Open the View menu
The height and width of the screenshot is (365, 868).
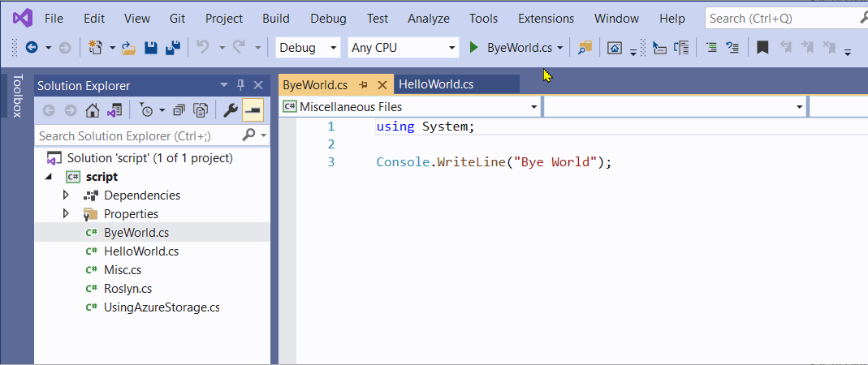[137, 18]
